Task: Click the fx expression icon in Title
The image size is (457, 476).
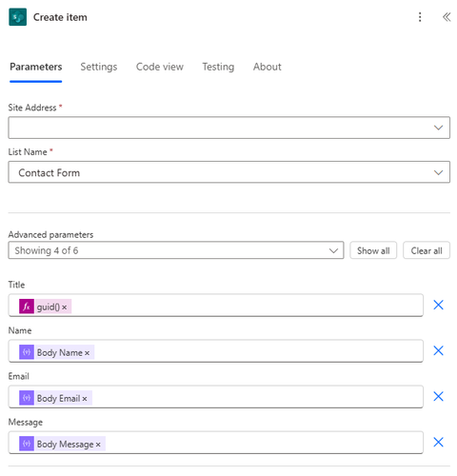Action: pyautogui.click(x=27, y=307)
